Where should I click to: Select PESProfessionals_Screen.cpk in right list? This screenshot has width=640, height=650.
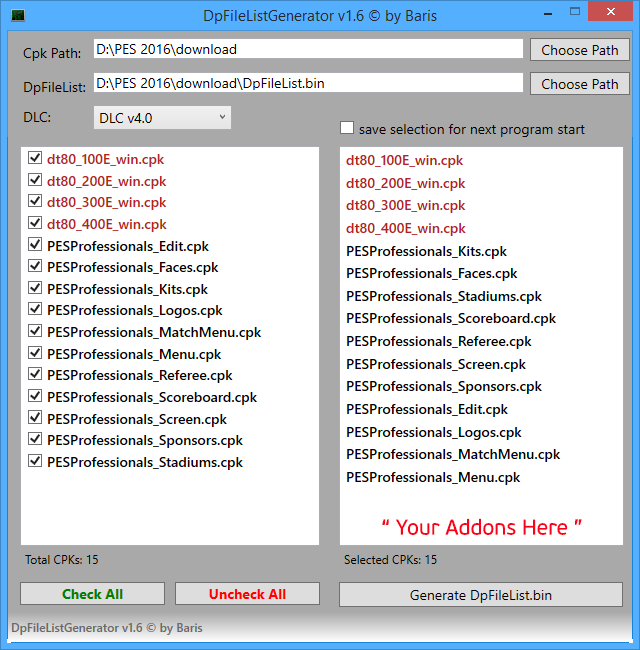coord(436,364)
